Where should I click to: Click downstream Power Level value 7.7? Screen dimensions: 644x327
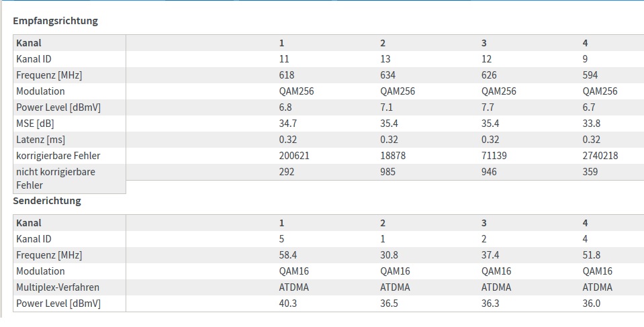pyautogui.click(x=488, y=107)
